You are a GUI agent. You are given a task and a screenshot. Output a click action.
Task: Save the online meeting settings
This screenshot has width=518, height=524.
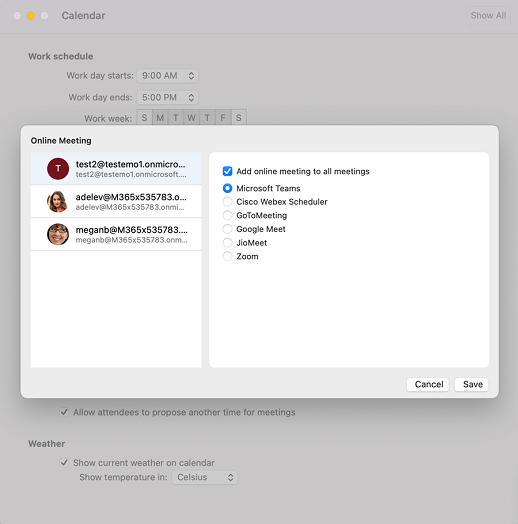point(472,384)
